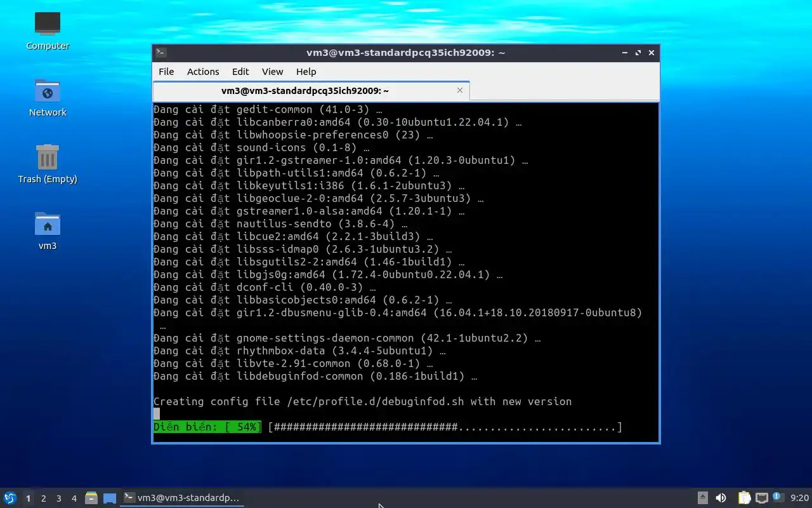Open the Actions menu

[x=203, y=72]
